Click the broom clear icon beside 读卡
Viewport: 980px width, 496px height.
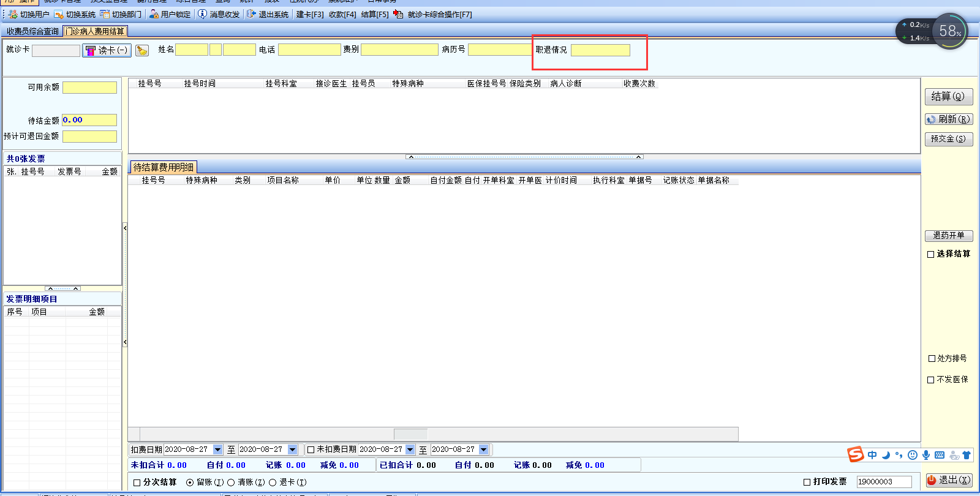pos(142,50)
